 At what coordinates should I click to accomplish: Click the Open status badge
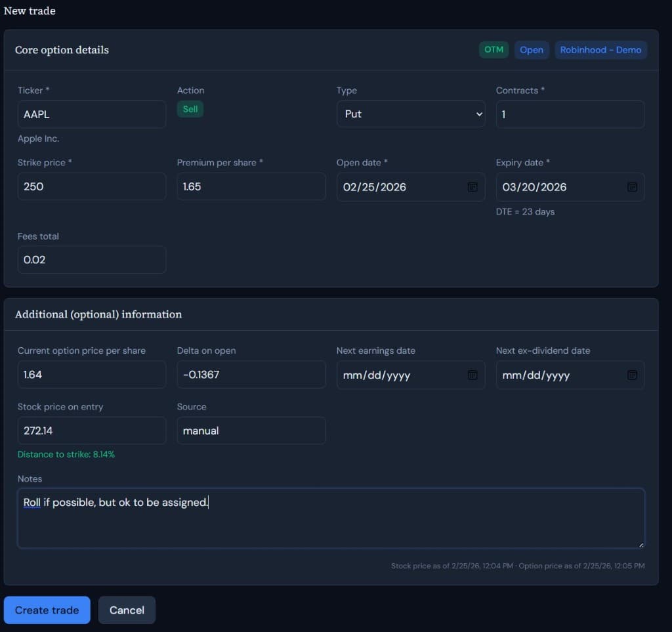(532, 49)
